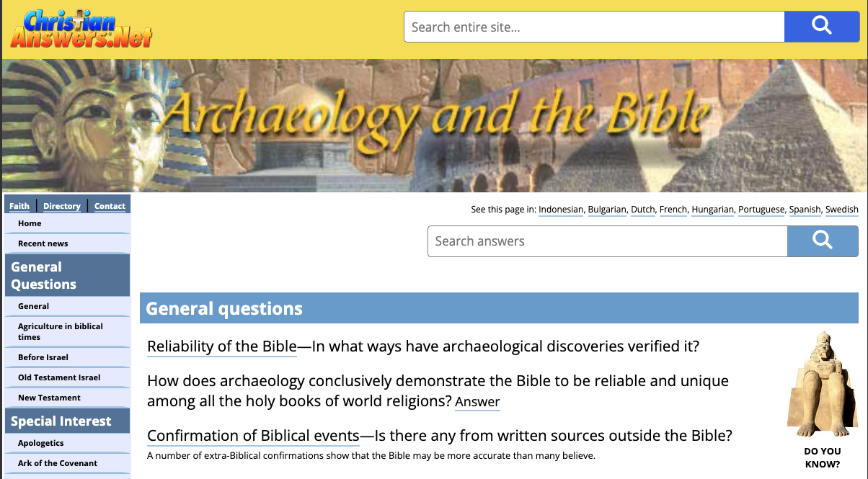Open the Directory tab
This screenshot has height=479, width=868.
pos(62,206)
